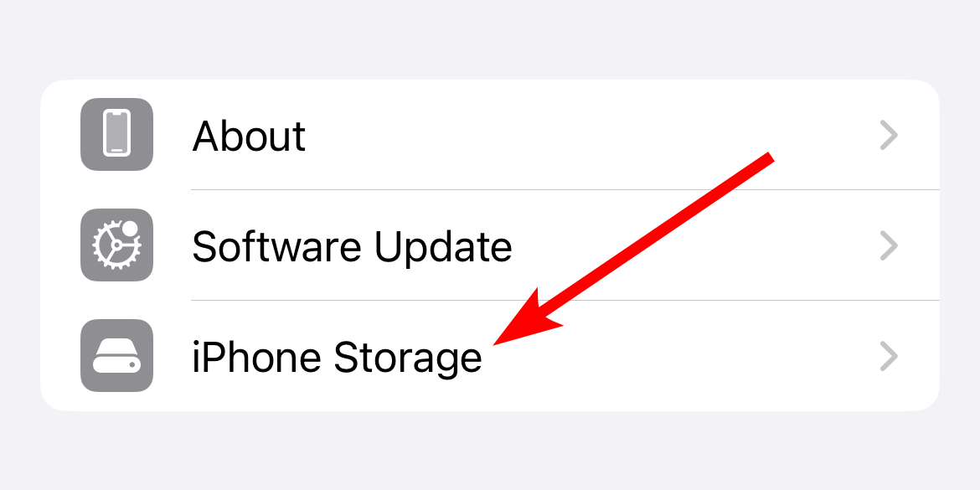This screenshot has height=490, width=980.
Task: Open the Software Update menu entry
Action: pos(490,245)
